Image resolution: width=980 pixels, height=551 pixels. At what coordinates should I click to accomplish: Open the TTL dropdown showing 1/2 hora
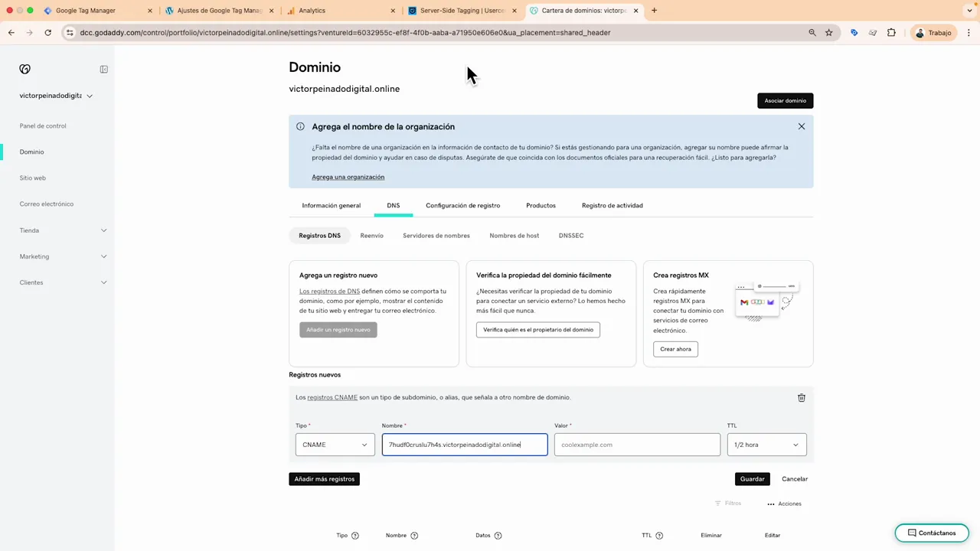tap(766, 445)
